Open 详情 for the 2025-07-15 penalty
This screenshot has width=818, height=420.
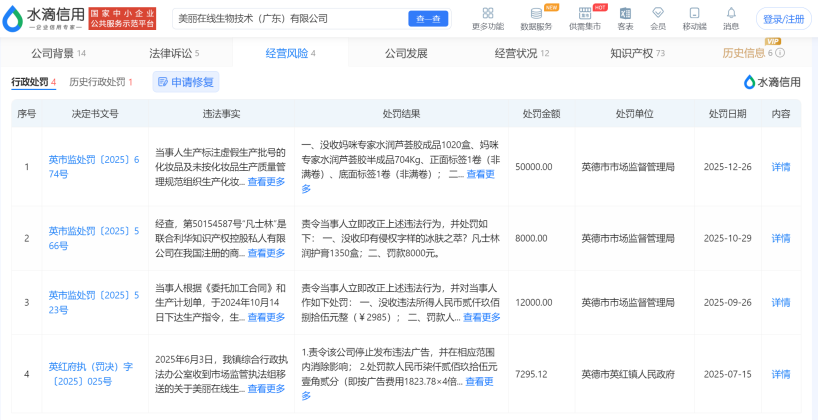[x=780, y=374]
